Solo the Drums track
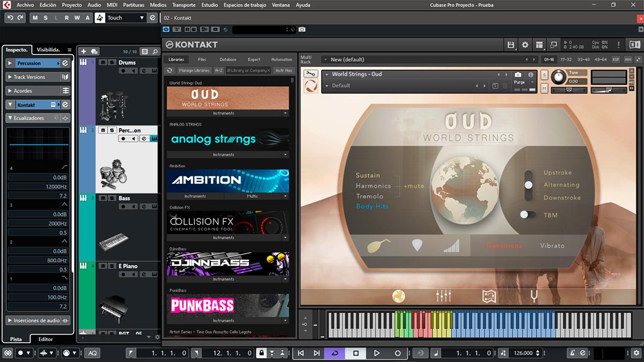Image resolution: width=644 pixels, height=362 pixels. [x=112, y=62]
